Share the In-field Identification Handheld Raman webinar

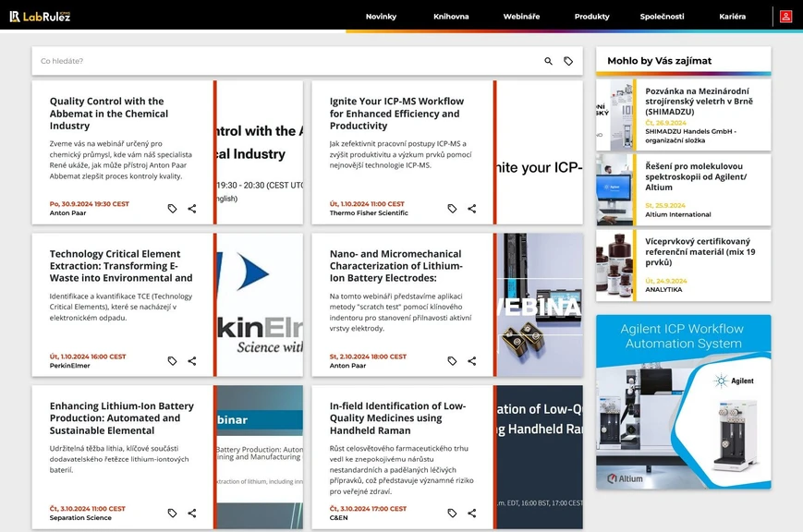coord(471,513)
